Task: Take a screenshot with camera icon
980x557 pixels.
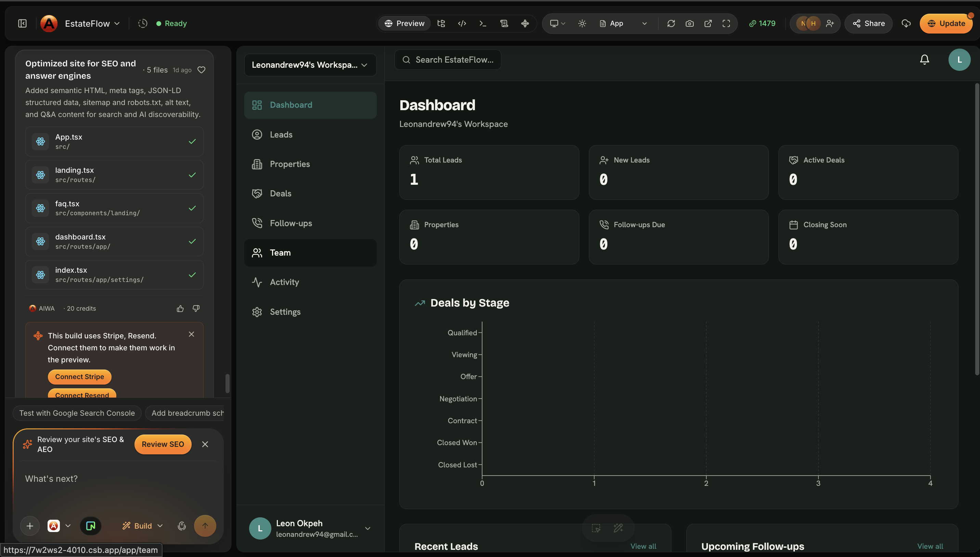Action: click(x=690, y=23)
